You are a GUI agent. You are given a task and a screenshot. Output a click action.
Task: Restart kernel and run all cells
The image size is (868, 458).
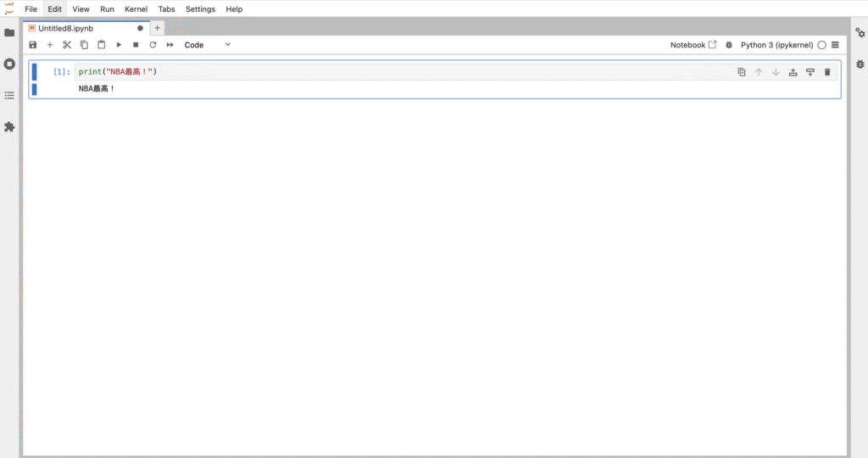coord(170,45)
